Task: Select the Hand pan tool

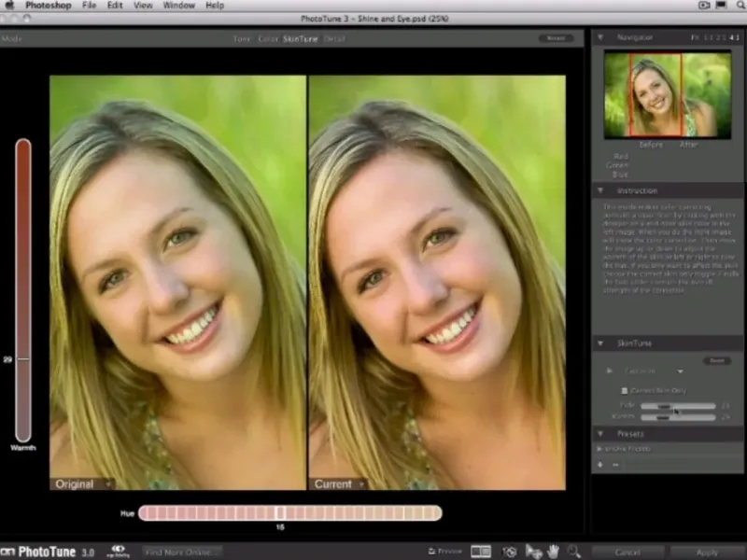Action: (555, 552)
